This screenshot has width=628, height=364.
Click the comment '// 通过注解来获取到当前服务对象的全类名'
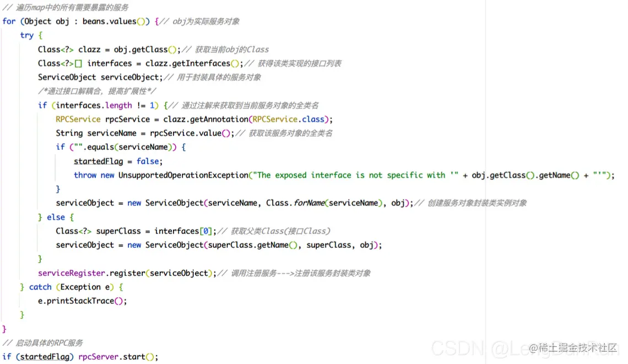click(243, 105)
